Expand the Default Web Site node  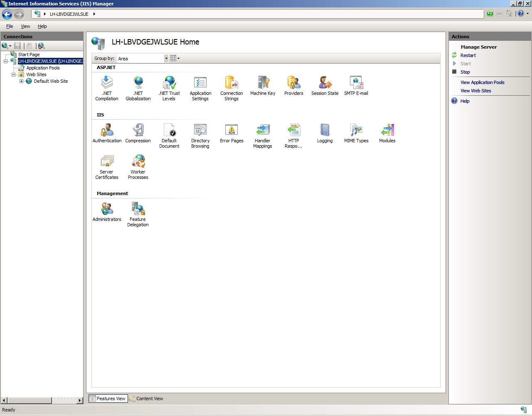21,81
